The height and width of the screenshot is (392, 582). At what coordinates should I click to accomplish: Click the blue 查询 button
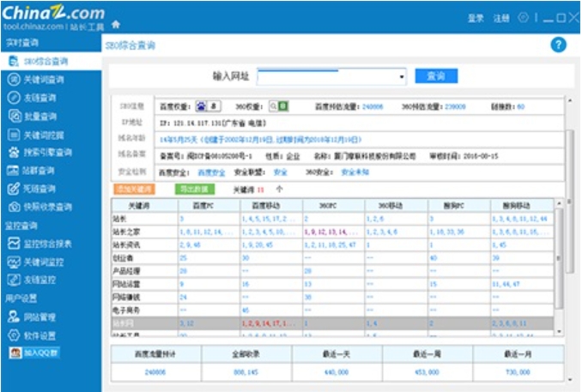[436, 76]
